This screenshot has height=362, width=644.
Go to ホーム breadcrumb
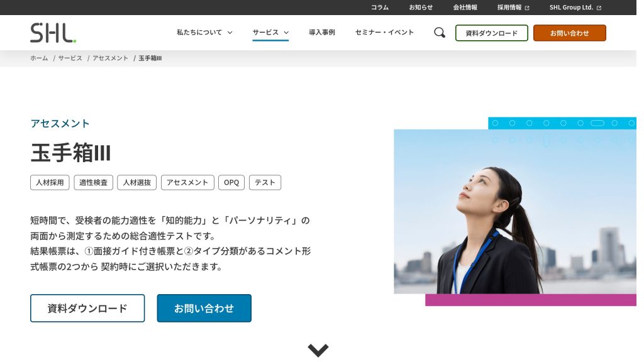point(39,58)
